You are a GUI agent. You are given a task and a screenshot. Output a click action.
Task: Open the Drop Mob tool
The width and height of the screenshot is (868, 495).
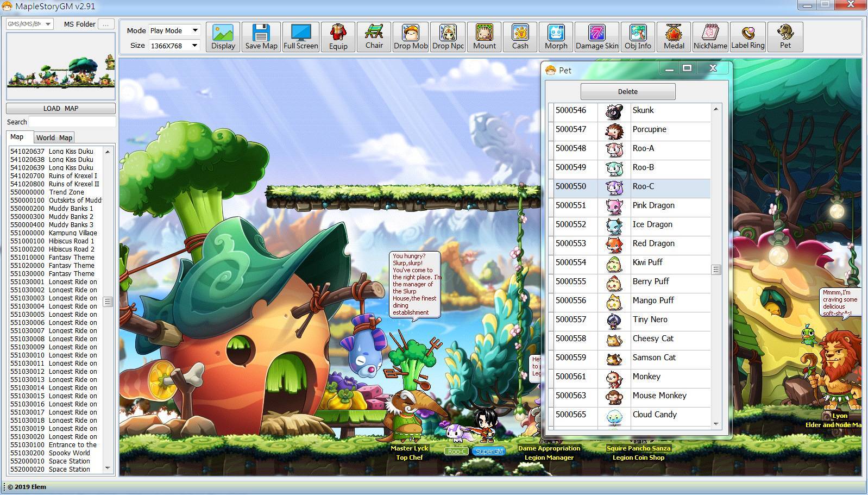coord(411,37)
